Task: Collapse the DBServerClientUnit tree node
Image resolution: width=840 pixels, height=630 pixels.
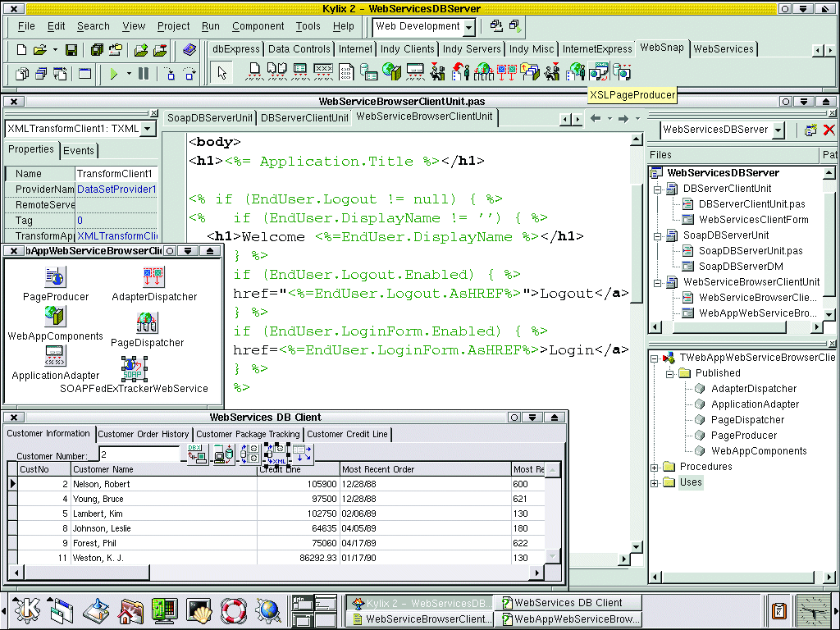Action: coord(657,189)
